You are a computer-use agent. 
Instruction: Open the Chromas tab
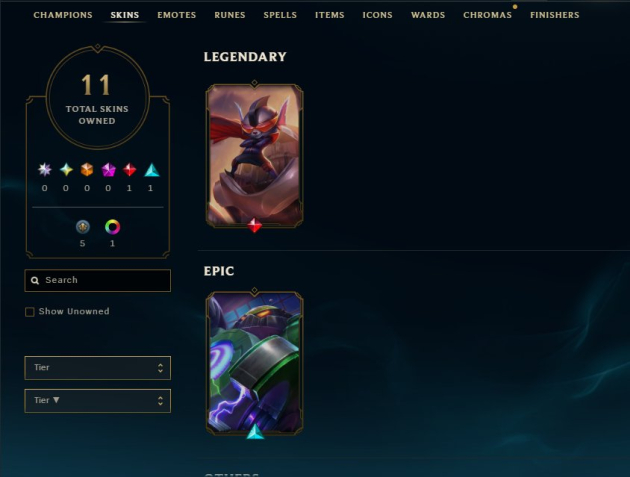tap(487, 15)
